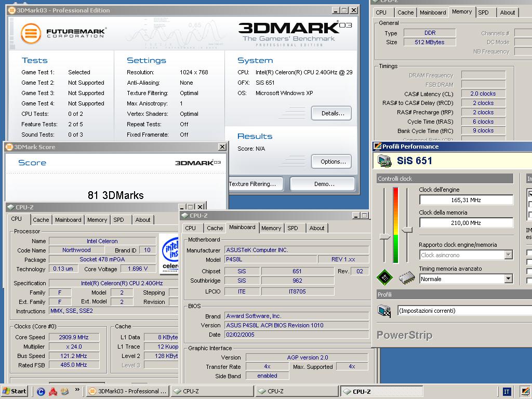Select Cache tab in the motherboard CPU-Z window
This screenshot has width=532, height=399.
(215, 229)
